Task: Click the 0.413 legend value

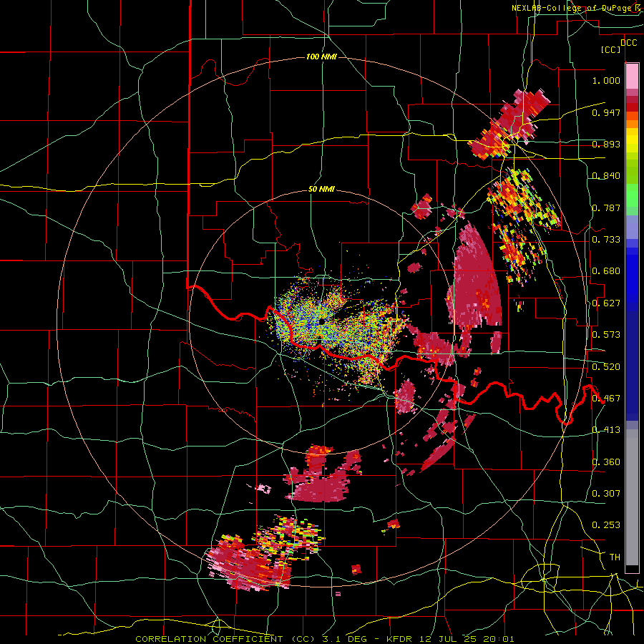Action: [x=606, y=430]
